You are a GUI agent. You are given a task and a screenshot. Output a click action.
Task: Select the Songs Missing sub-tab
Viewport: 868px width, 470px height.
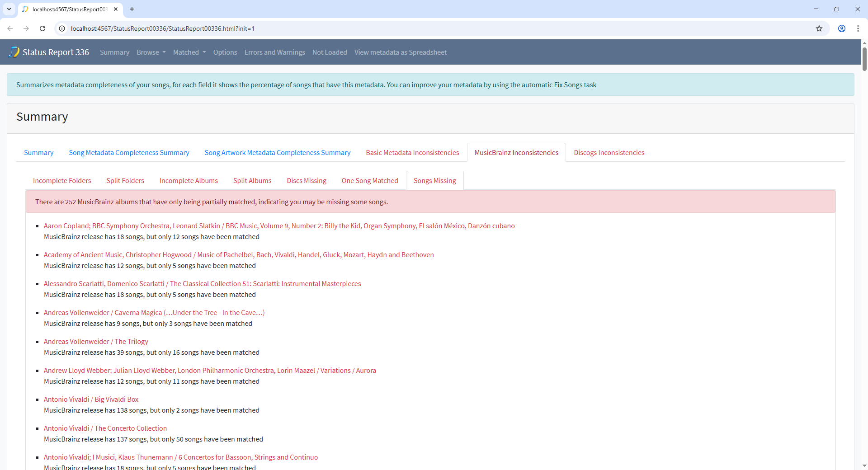click(435, 181)
